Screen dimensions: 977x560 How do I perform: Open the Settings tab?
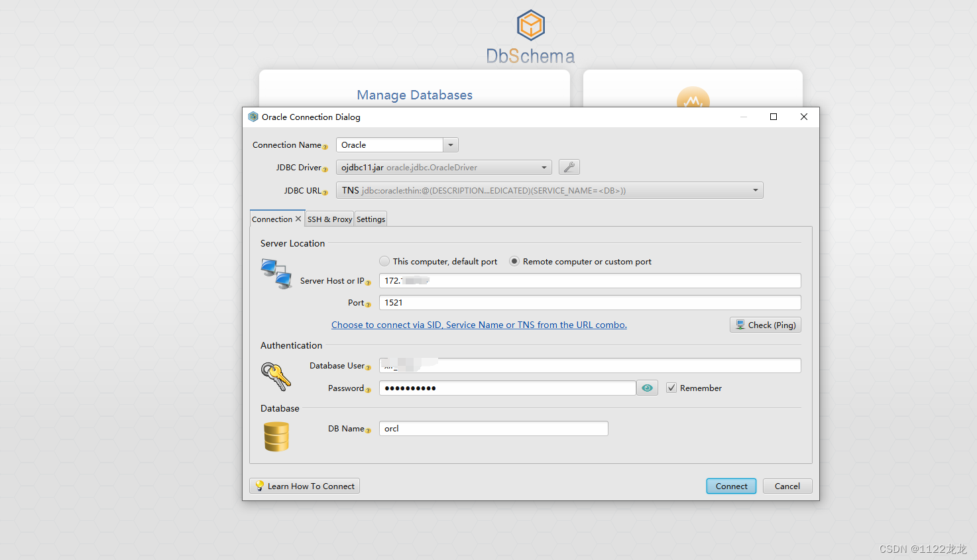tap(371, 219)
